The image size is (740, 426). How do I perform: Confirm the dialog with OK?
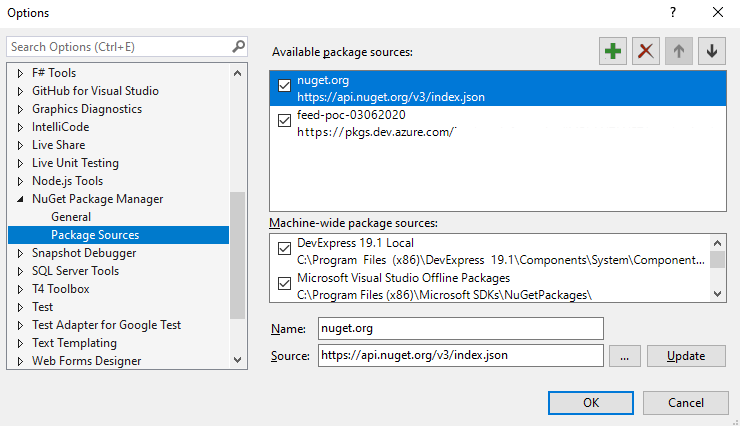click(591, 403)
